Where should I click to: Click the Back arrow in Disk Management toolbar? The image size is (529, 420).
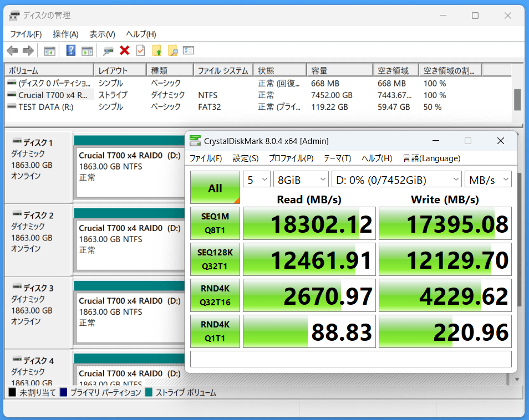pos(12,51)
